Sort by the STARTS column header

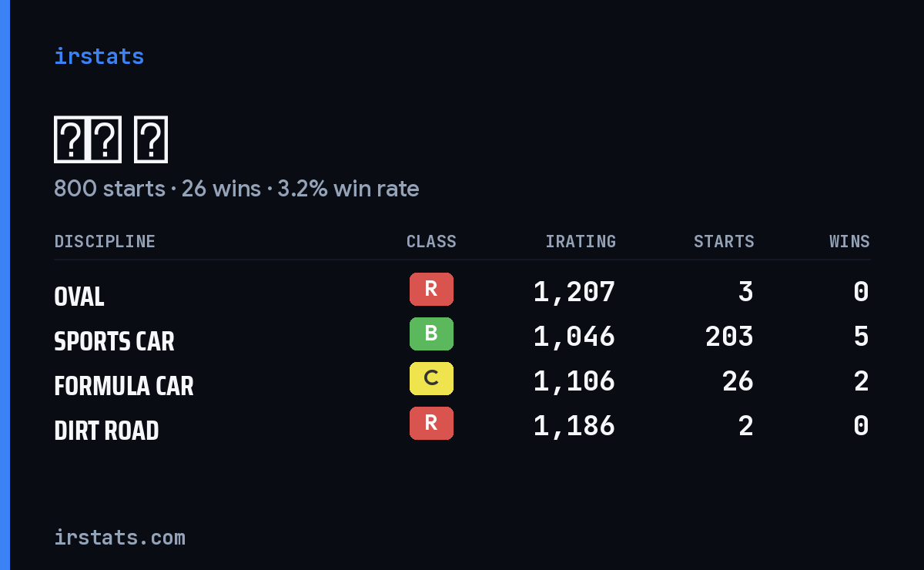click(x=724, y=241)
